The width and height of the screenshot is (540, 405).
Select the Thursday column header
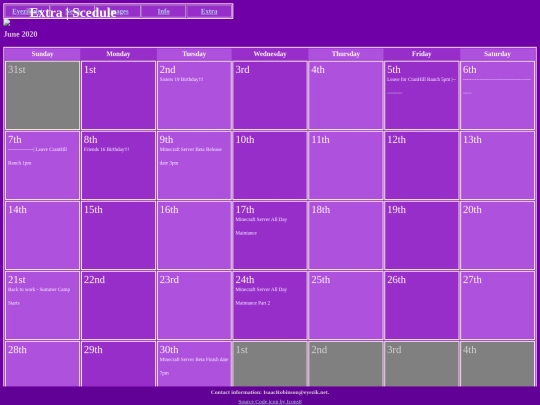346,54
